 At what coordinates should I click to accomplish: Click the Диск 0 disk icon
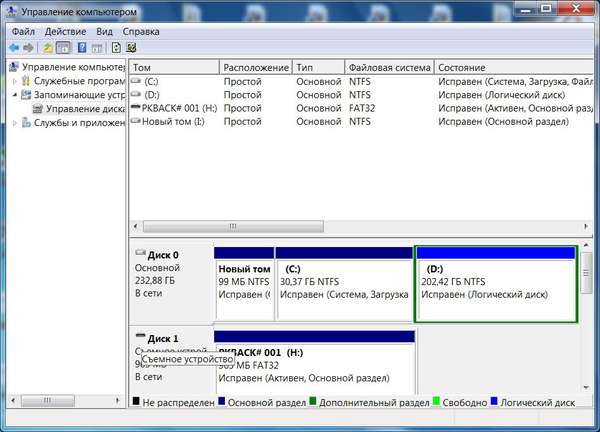(140, 253)
